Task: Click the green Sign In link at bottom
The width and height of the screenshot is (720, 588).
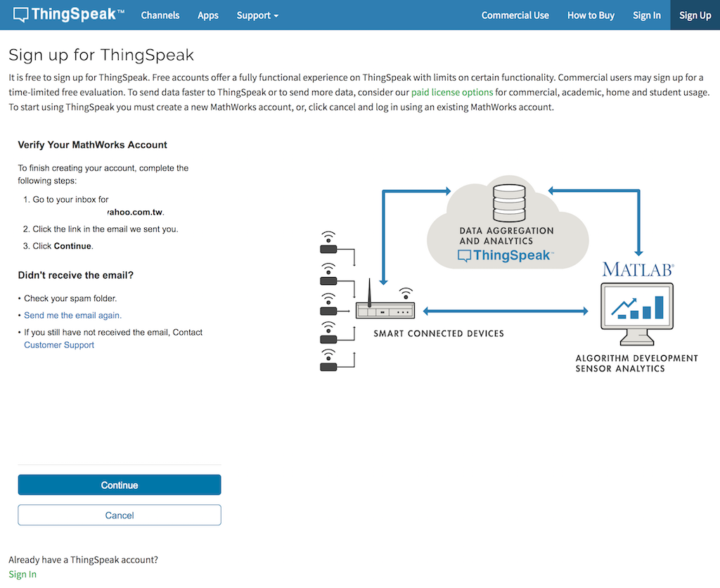Action: point(22,574)
